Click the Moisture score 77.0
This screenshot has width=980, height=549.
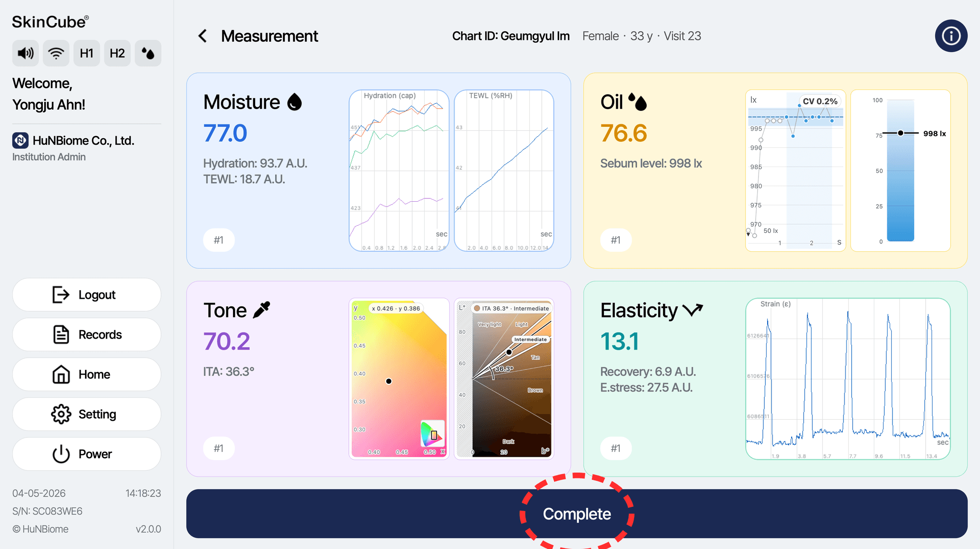pyautogui.click(x=225, y=133)
